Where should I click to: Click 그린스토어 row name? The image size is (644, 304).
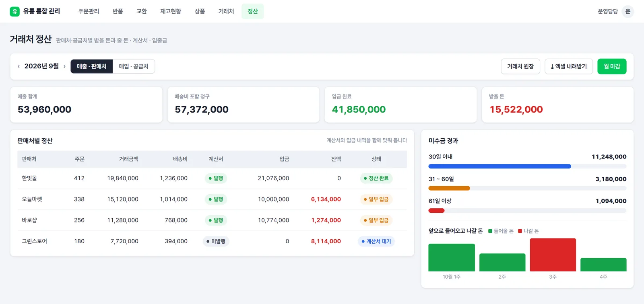[34, 241]
